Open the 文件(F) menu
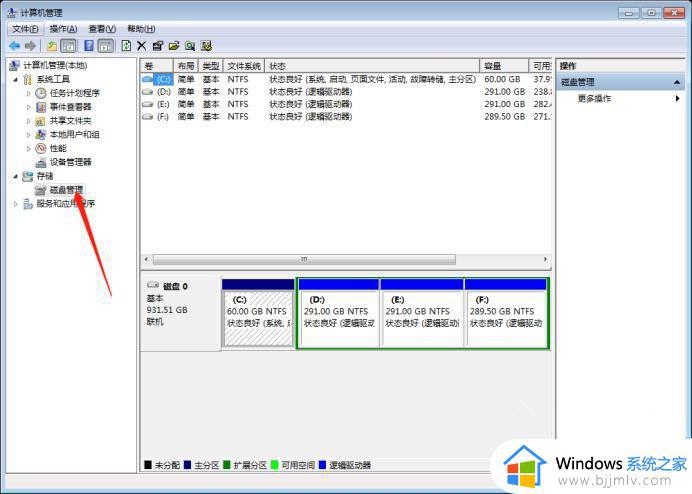Image resolution: width=692 pixels, height=494 pixels. pyautogui.click(x=25, y=29)
